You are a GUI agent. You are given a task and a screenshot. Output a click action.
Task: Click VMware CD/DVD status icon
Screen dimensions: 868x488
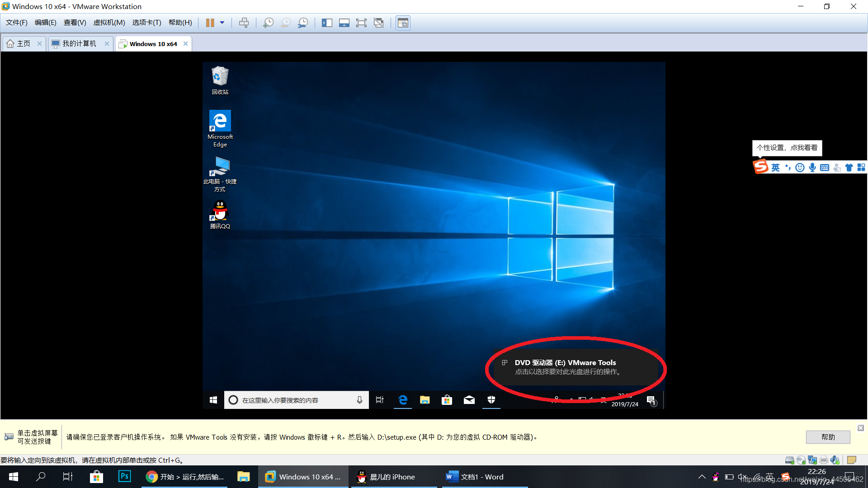(x=801, y=460)
